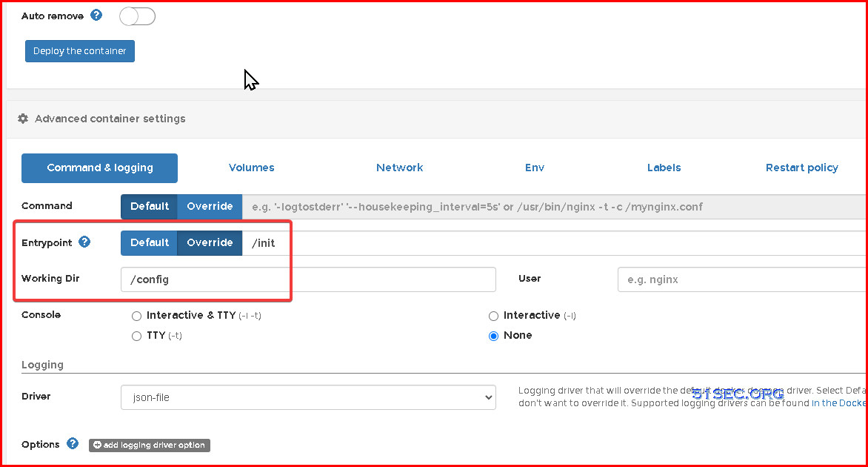Switch to the Network tab
The height and width of the screenshot is (467, 868).
pyautogui.click(x=399, y=168)
